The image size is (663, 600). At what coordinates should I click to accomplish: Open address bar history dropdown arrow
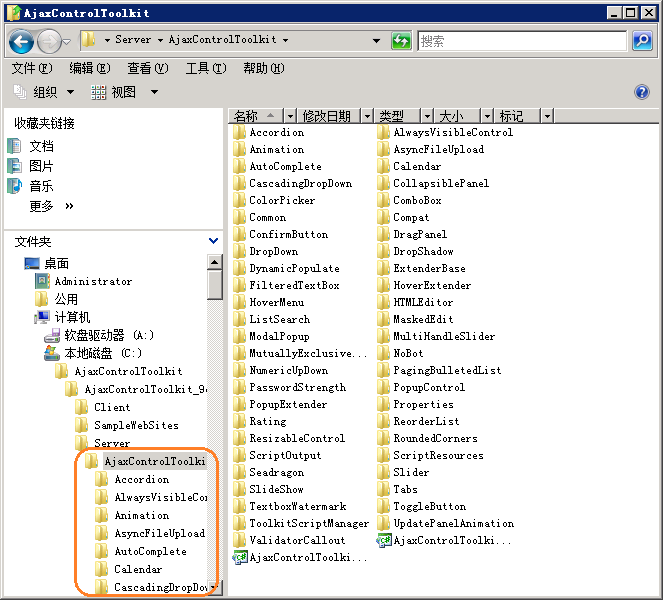[x=376, y=41]
